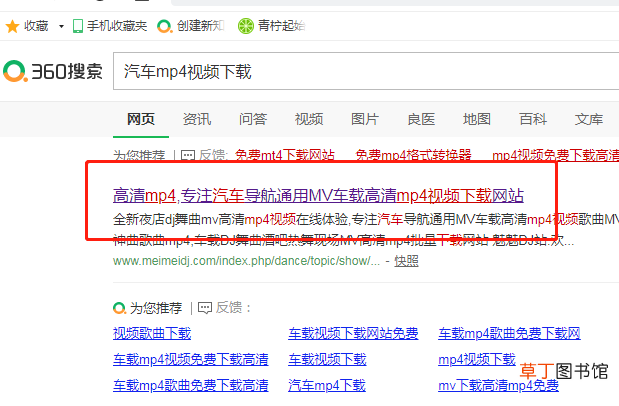Viewport: 619px width, 406px height.
Task: Open recommended link 汽车mp4下载
Action: 327,385
